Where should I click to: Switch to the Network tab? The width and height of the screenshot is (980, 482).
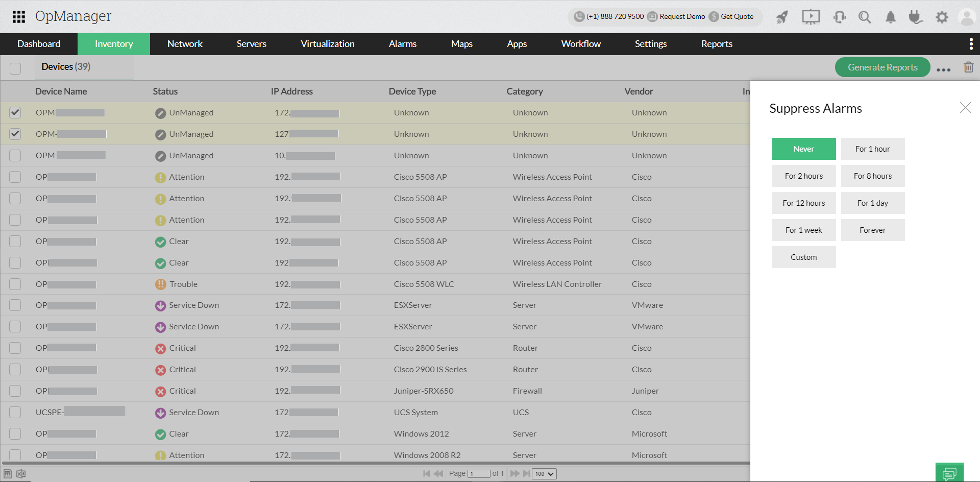pyautogui.click(x=185, y=44)
